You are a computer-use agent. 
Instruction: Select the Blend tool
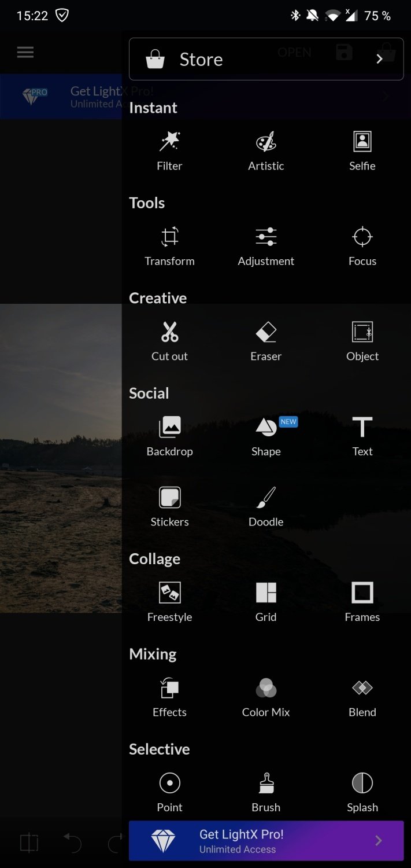pyautogui.click(x=362, y=697)
